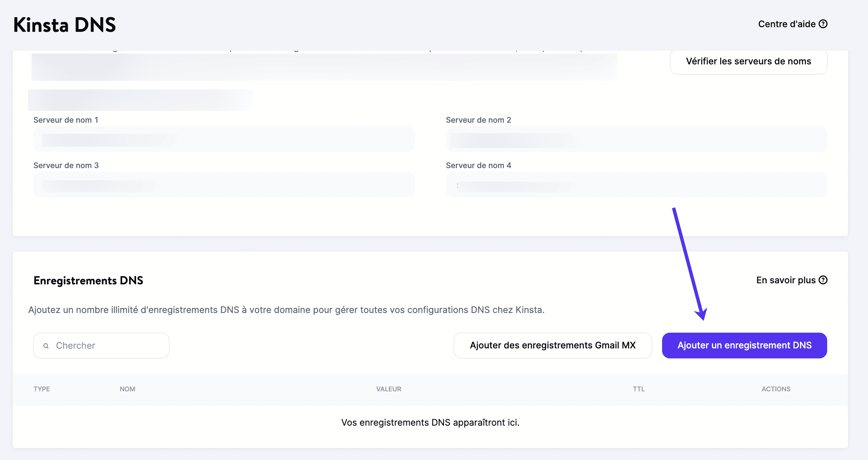Click Ajouter des enregistrements Gmail MX
The image size is (868, 460).
tap(553, 345)
